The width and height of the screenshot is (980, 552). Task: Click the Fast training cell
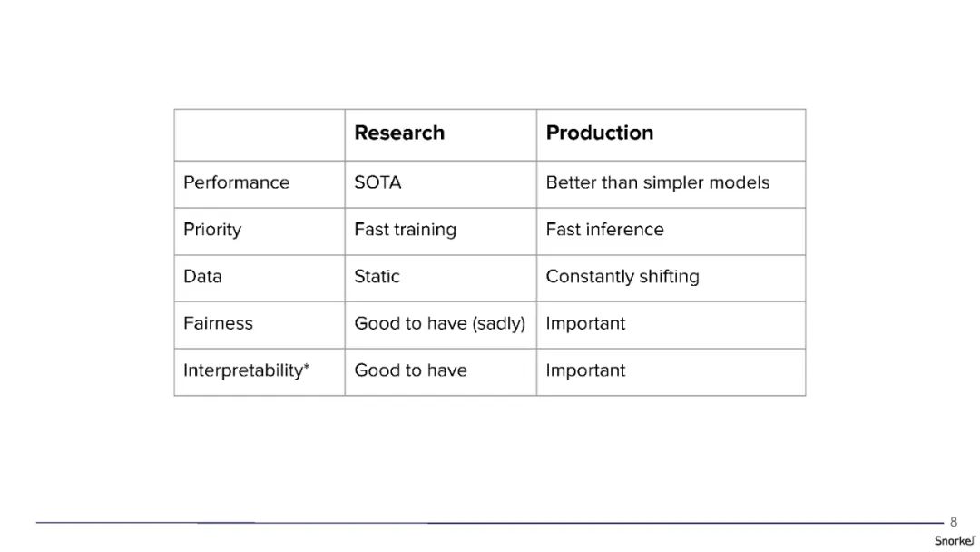405,230
